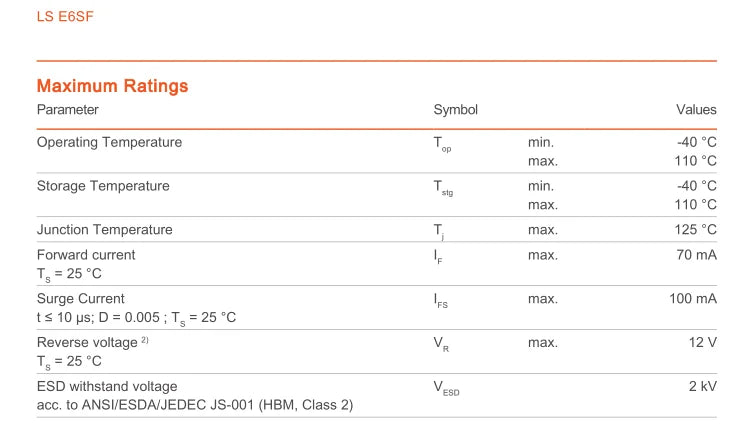Image resolution: width=748 pixels, height=437 pixels.
Task: Click the ANSI/ESDA/JEDEC JS-001 standard text
Action: [168, 405]
